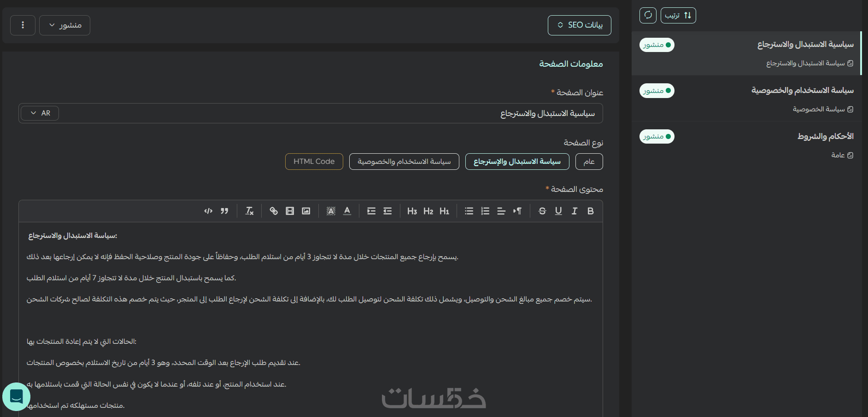Open the text alignment options
868x417 pixels.
[x=501, y=211]
